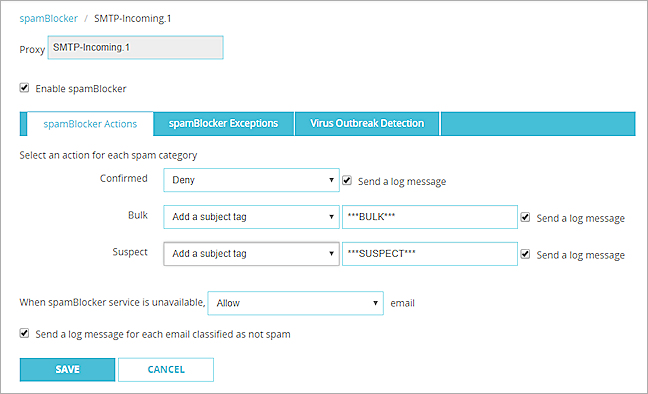This screenshot has height=394, width=648.
Task: Switch to the spamBlocker Exceptions tab
Action: (x=223, y=124)
